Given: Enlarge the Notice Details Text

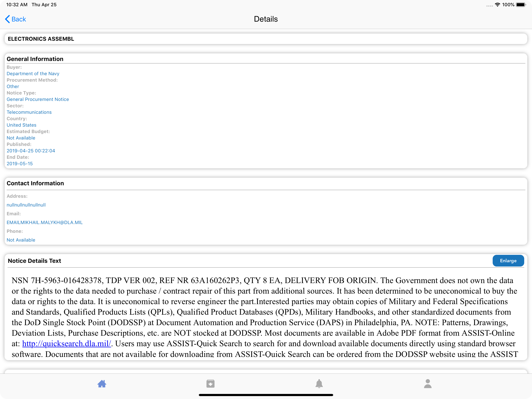Looking at the screenshot, I should [508, 261].
